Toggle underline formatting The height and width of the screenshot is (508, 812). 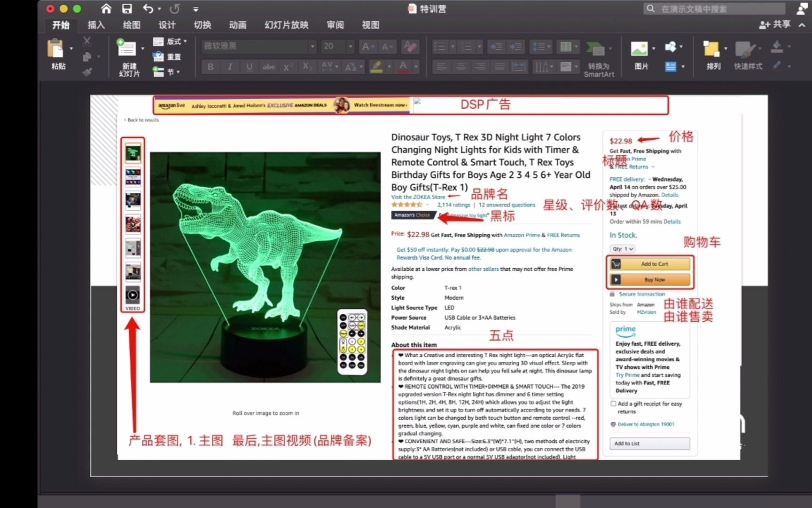pos(250,67)
